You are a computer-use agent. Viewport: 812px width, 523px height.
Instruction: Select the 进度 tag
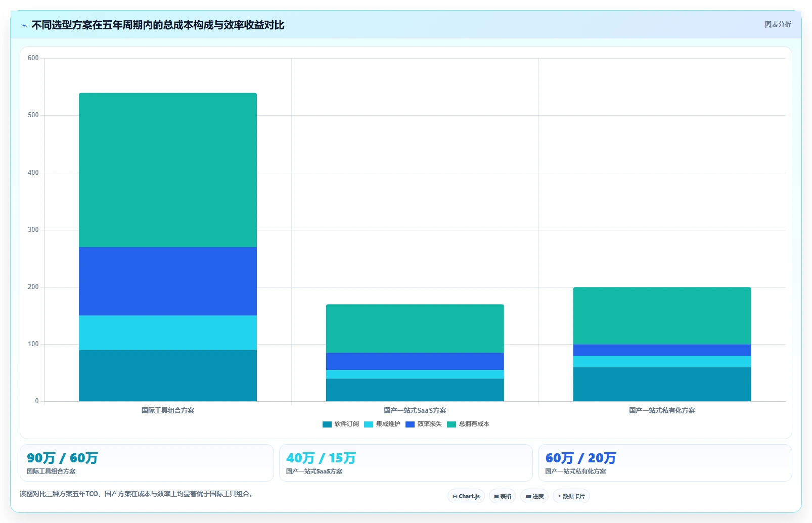(x=534, y=496)
